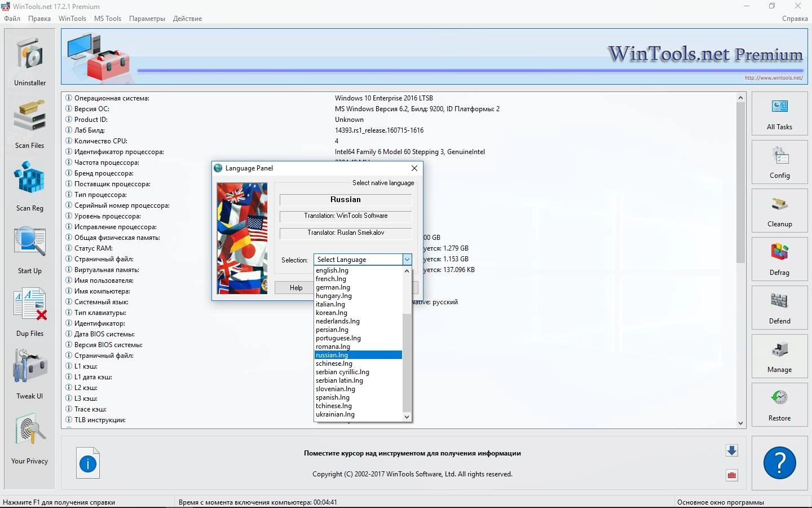Screen dimensions: 812x508
Task: Click the Help button in Language Panel
Action: click(296, 288)
